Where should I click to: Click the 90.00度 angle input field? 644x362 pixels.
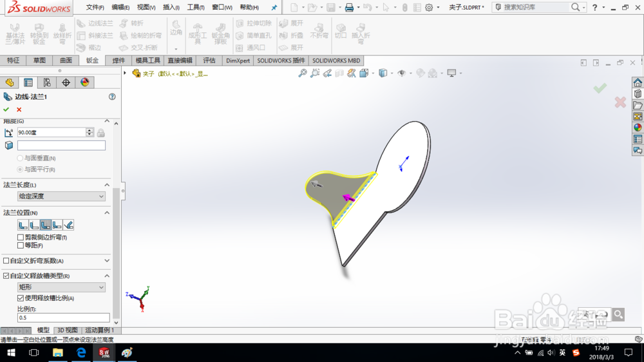tap(52, 132)
